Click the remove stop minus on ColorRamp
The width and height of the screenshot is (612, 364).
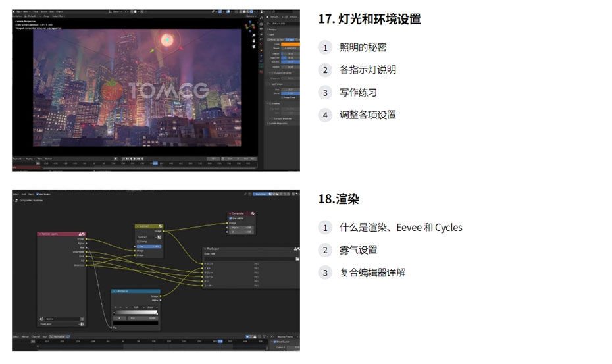[120, 307]
